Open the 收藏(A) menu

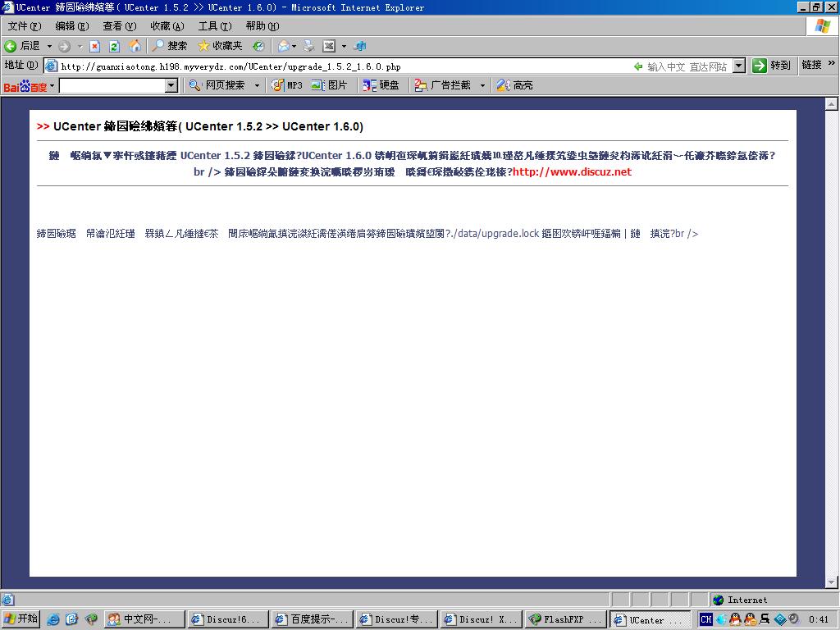click(x=167, y=25)
